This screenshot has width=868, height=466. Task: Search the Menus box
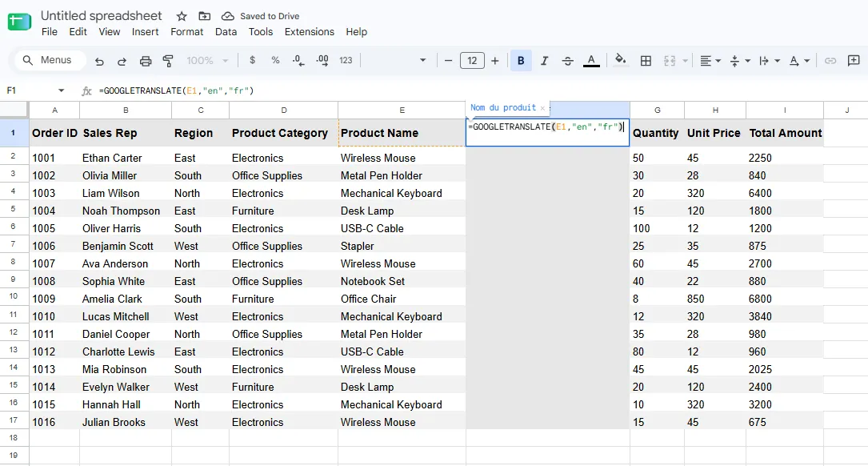(50, 60)
